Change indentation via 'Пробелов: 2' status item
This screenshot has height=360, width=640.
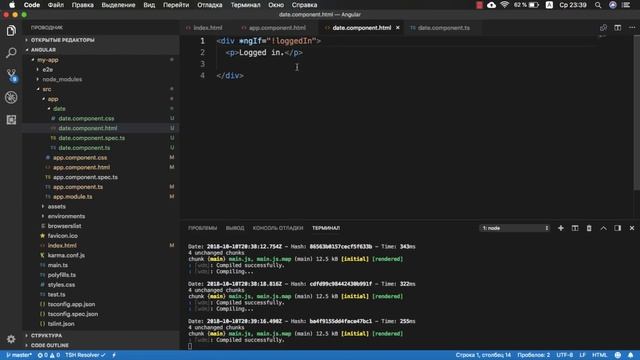(533, 355)
